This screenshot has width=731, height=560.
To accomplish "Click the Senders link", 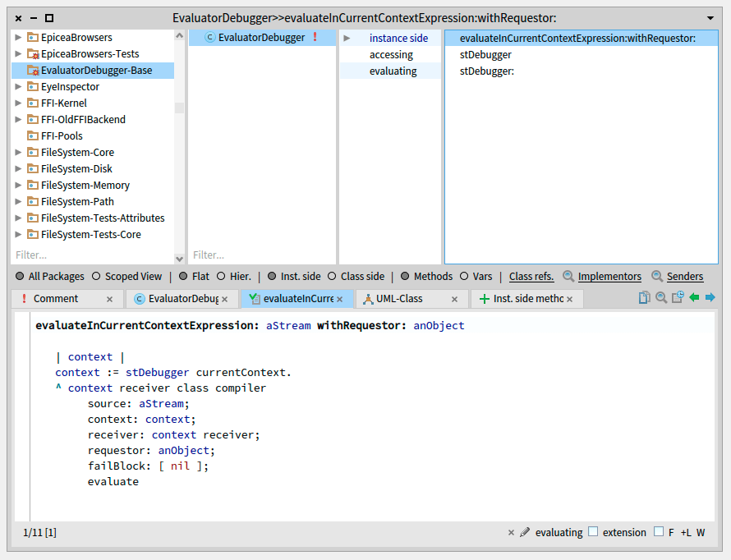I will (684, 277).
